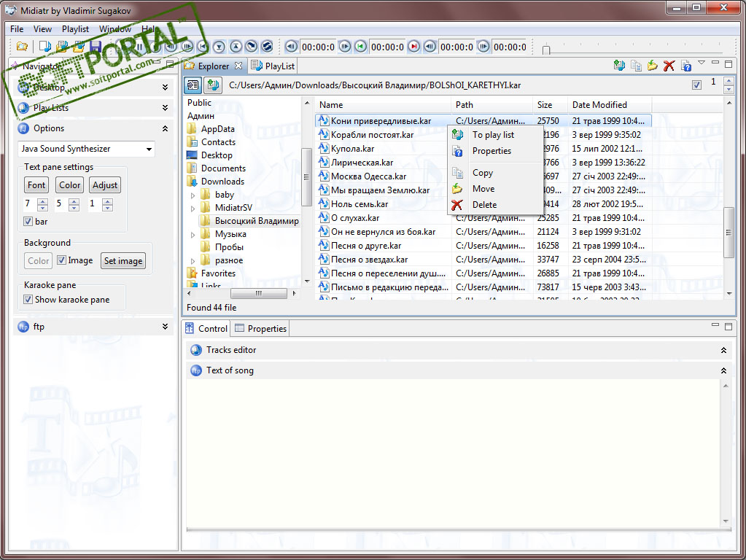Image resolution: width=746 pixels, height=560 pixels.
Task: Open the File menu
Action: pyautogui.click(x=17, y=29)
